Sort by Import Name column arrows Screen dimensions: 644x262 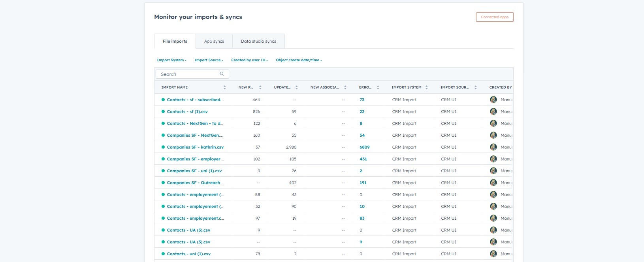[224, 87]
